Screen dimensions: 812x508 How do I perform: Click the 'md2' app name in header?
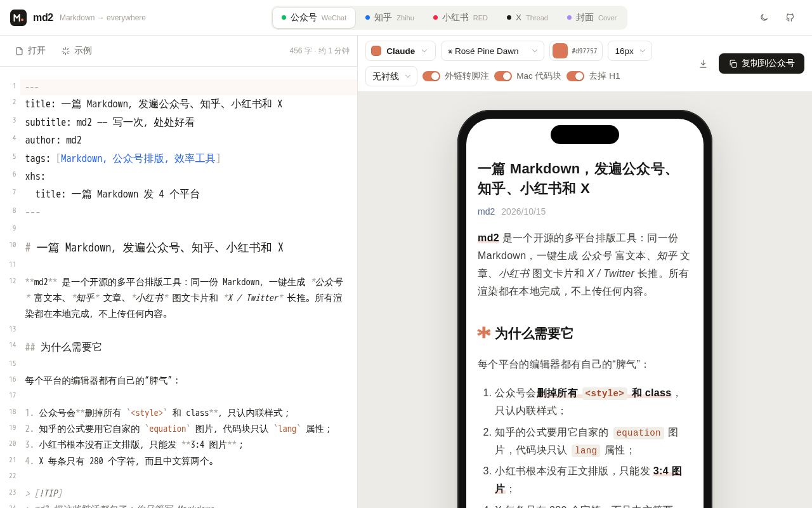[43, 18]
